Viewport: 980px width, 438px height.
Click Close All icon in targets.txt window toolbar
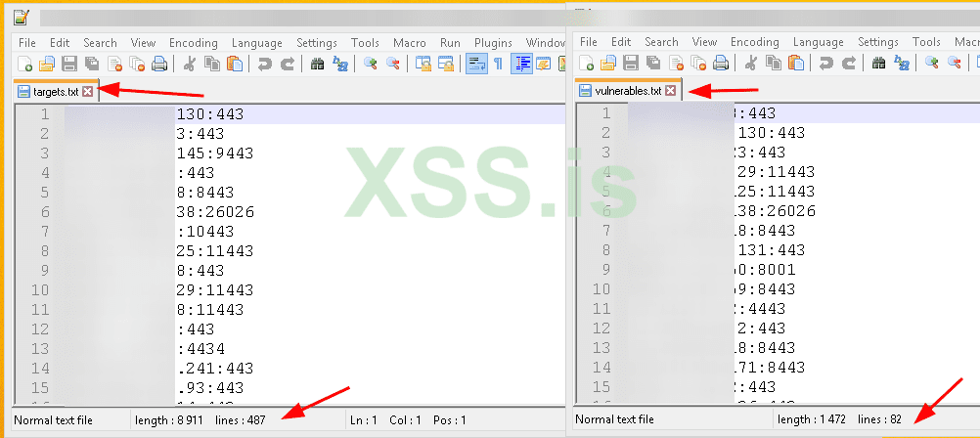tap(137, 64)
